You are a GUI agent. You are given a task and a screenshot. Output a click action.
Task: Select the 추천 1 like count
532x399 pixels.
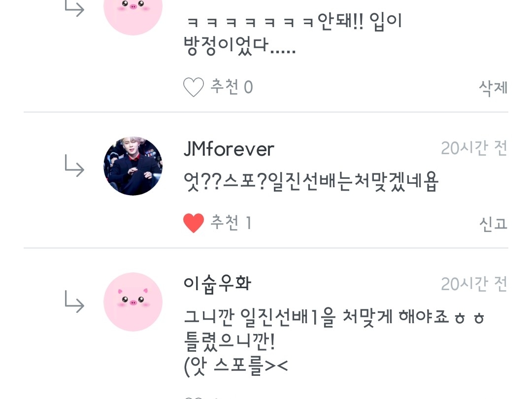(231, 223)
